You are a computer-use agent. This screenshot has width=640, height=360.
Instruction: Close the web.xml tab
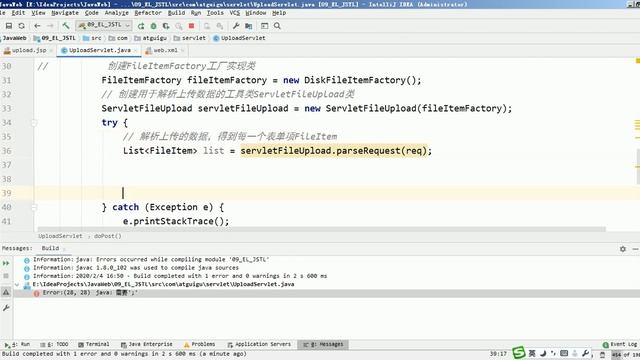click(x=182, y=51)
